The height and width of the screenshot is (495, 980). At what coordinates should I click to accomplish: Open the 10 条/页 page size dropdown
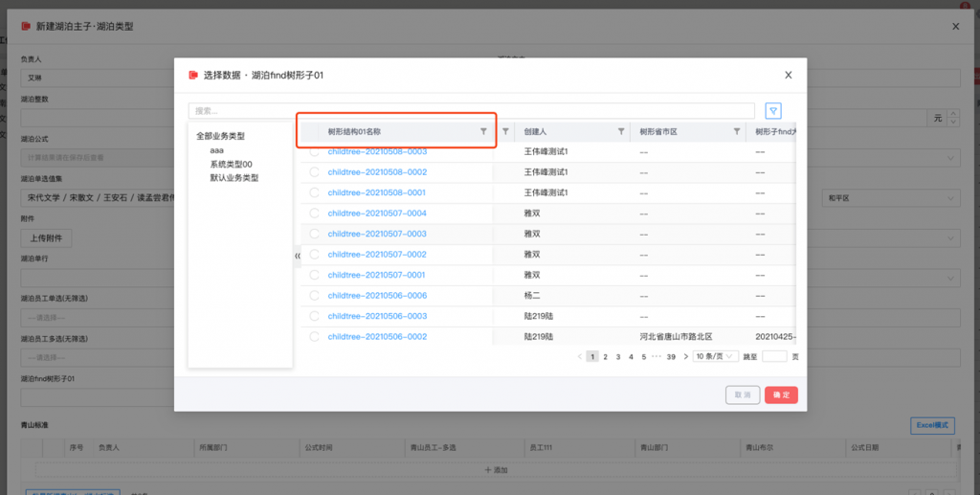click(x=716, y=356)
